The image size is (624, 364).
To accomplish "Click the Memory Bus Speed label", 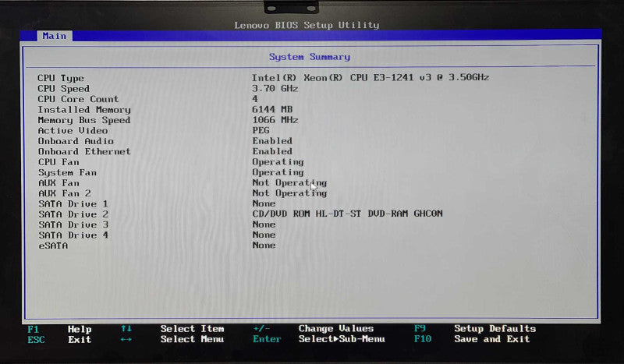I will pyautogui.click(x=84, y=120).
